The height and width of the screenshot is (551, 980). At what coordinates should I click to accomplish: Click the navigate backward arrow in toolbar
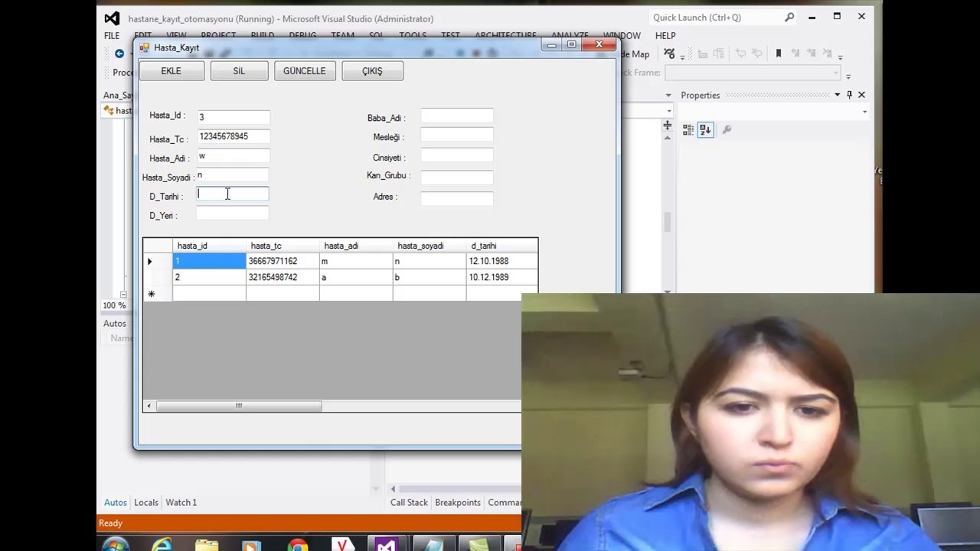pos(119,54)
